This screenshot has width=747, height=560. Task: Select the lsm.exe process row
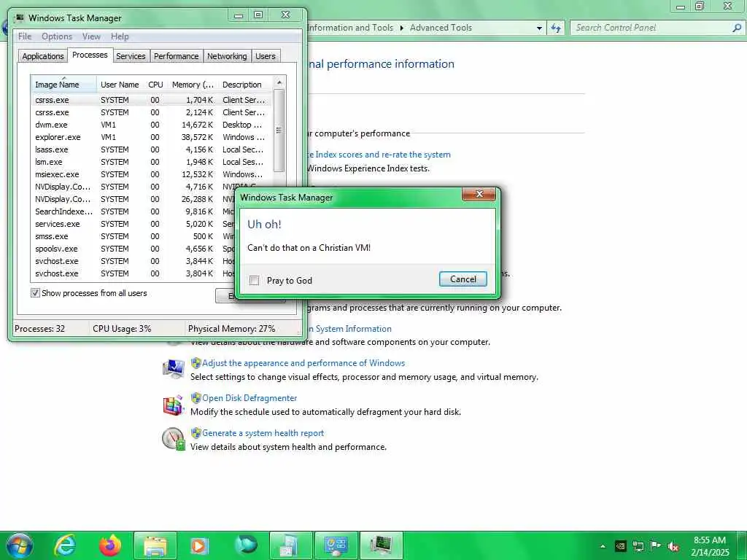[152, 162]
